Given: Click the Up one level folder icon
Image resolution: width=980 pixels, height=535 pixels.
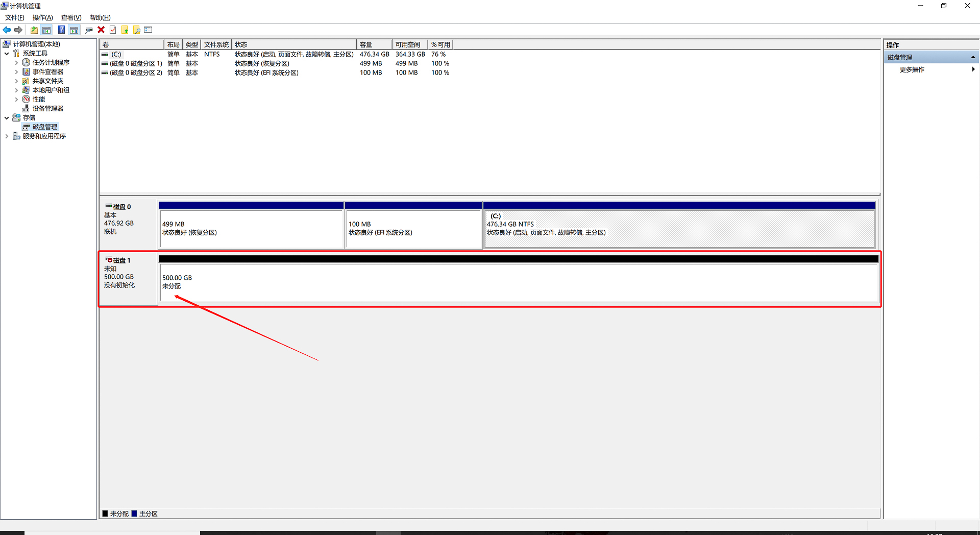Looking at the screenshot, I should click(x=34, y=30).
